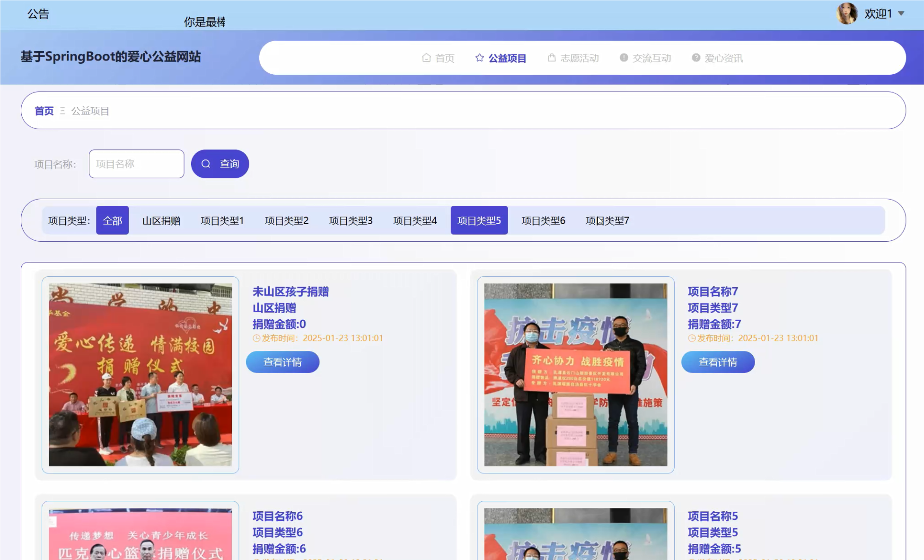Image resolution: width=924 pixels, height=560 pixels.
Task: Click the exclamation icon beside 交流互动
Action: (624, 58)
